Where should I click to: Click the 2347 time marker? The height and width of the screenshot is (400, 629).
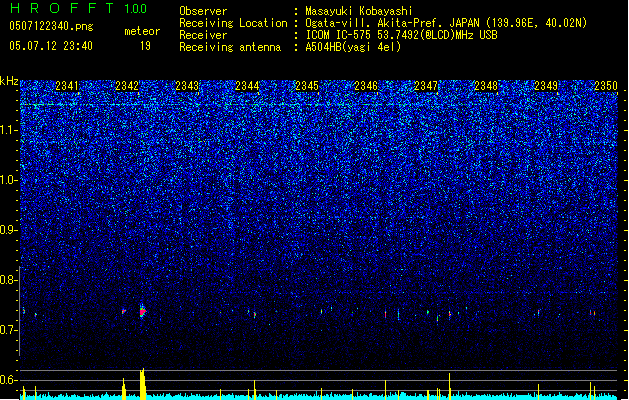click(426, 86)
